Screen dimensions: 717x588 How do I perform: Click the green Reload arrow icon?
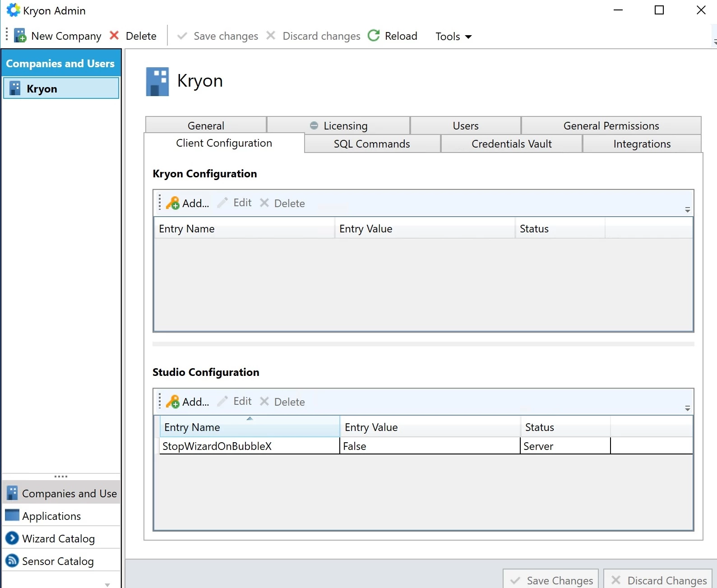374,35
